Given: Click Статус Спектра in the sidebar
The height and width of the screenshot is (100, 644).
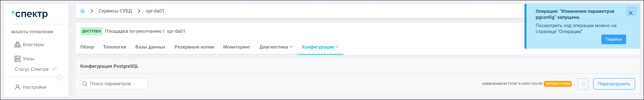Looking at the screenshot, I should point(32,69).
